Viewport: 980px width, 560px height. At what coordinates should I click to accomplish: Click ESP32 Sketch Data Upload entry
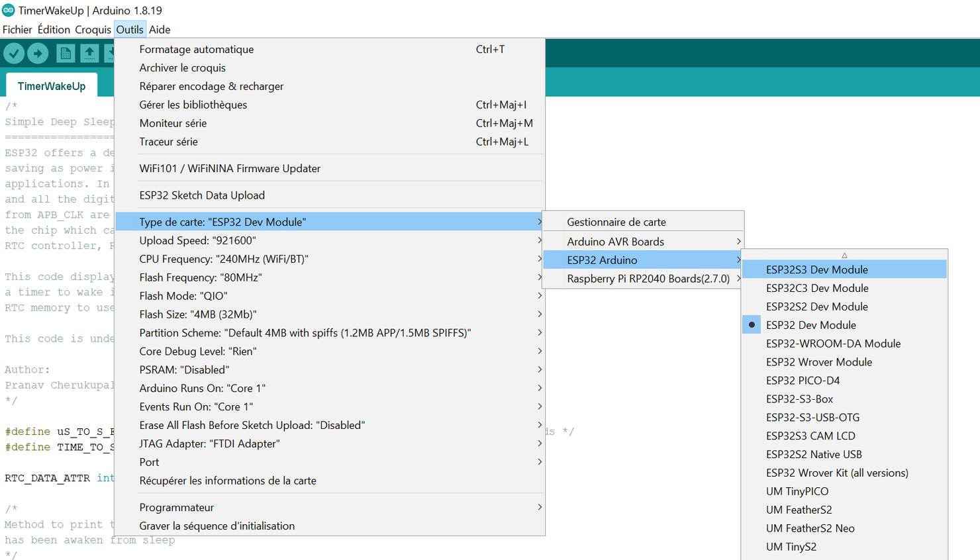point(202,195)
